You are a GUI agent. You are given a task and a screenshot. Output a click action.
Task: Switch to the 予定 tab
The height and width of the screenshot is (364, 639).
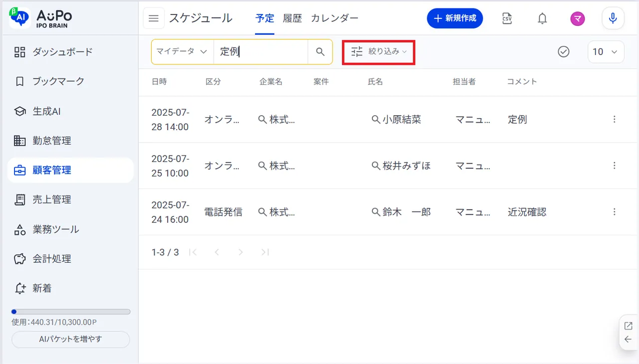click(x=265, y=18)
